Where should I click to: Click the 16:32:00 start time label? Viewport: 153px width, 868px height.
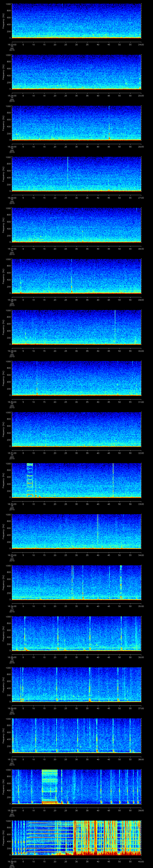[x=12, y=504]
